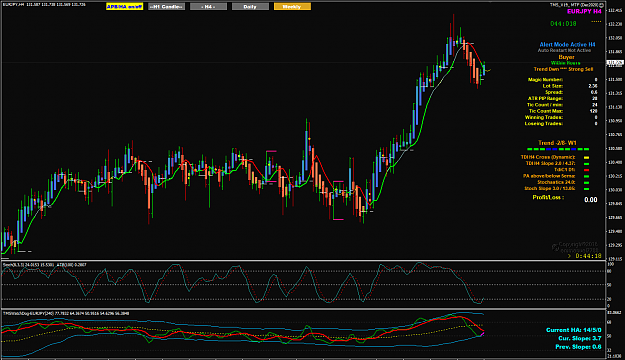
Task: Click the red TriCS D1 status indicator square
Action: 586,170
